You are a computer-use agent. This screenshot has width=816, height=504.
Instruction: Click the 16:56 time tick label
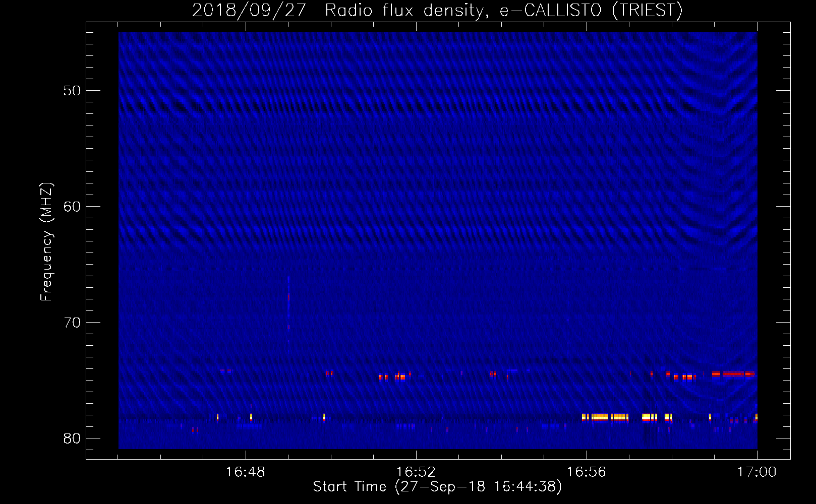point(587,472)
